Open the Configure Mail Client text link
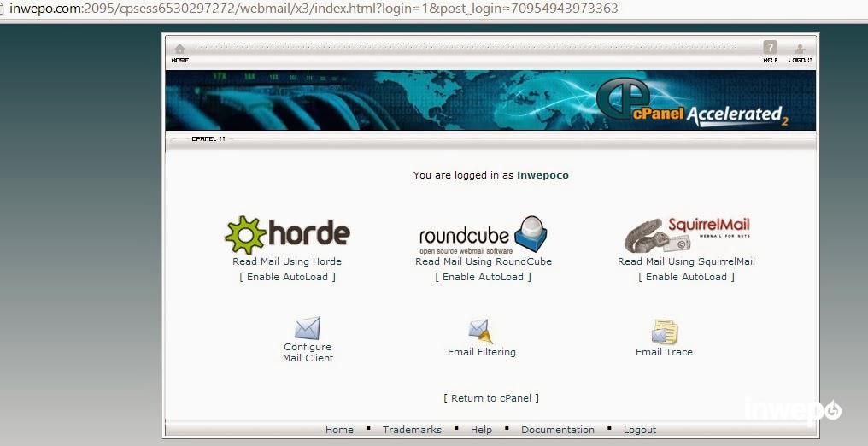This screenshot has width=868, height=446. 308,353
